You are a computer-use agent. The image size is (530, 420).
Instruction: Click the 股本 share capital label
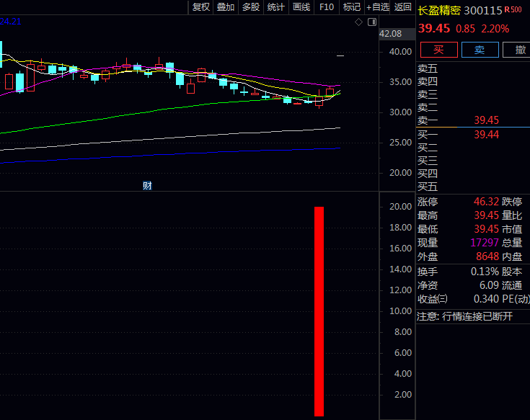512,272
